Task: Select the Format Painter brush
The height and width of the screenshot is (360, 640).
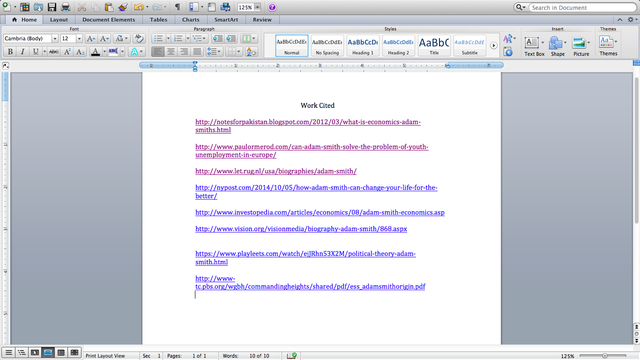Action: coord(123,7)
